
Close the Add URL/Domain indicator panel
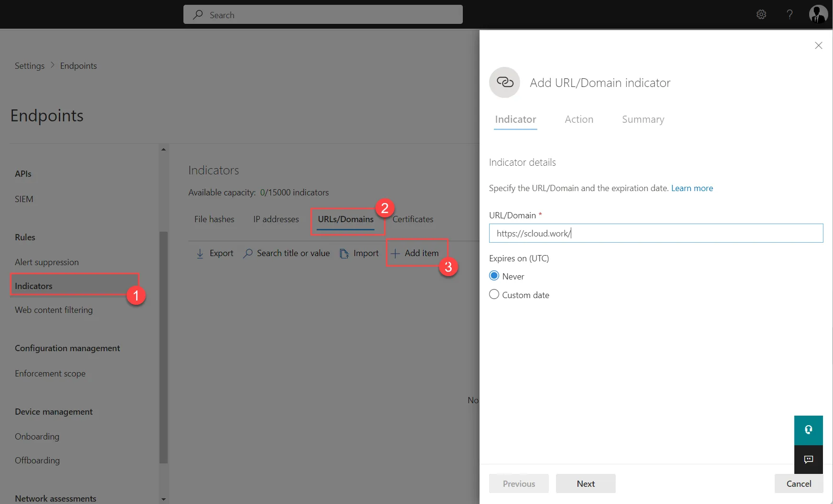pyautogui.click(x=818, y=45)
